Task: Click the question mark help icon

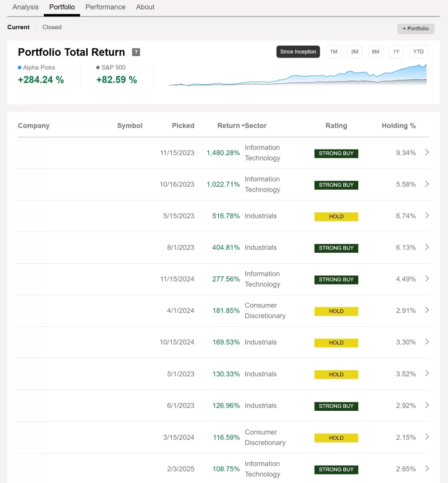Action: (136, 52)
